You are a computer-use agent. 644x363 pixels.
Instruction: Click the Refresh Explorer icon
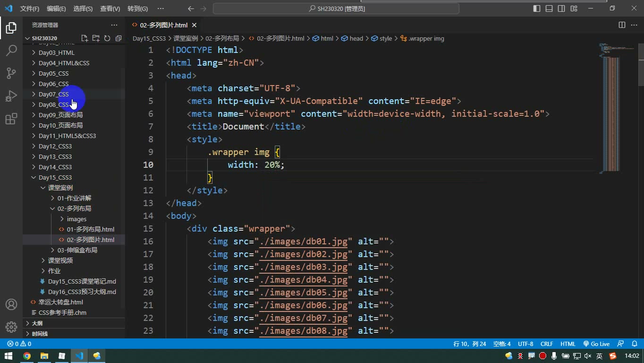pyautogui.click(x=107, y=38)
